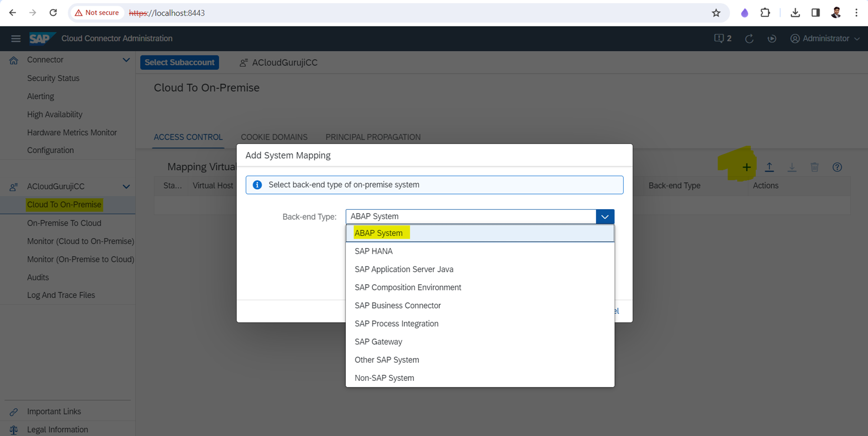Click the import (upload arrow) icon

tap(769, 167)
